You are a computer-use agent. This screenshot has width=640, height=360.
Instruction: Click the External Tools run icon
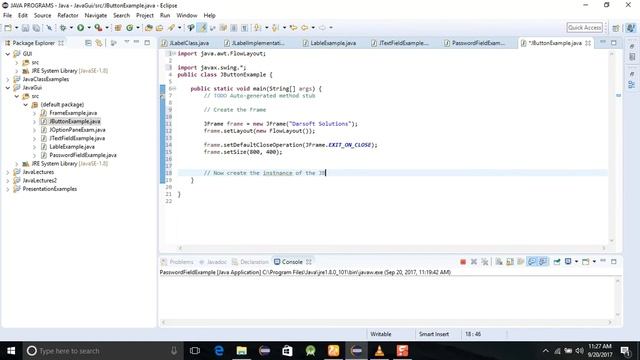click(x=98, y=28)
